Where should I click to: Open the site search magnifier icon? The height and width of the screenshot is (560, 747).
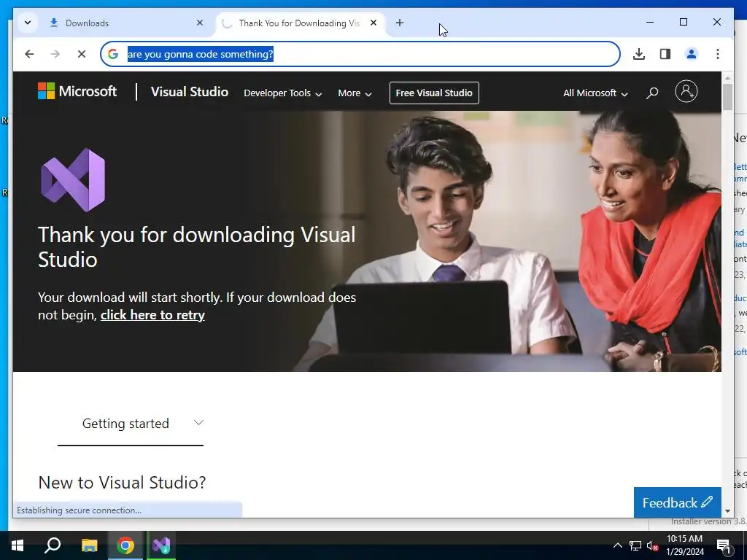[x=651, y=93]
